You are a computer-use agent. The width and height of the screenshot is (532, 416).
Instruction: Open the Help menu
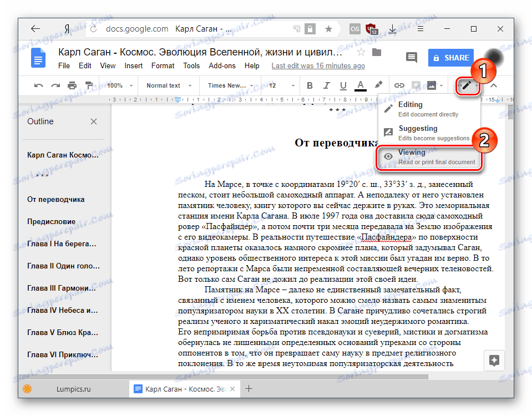252,66
